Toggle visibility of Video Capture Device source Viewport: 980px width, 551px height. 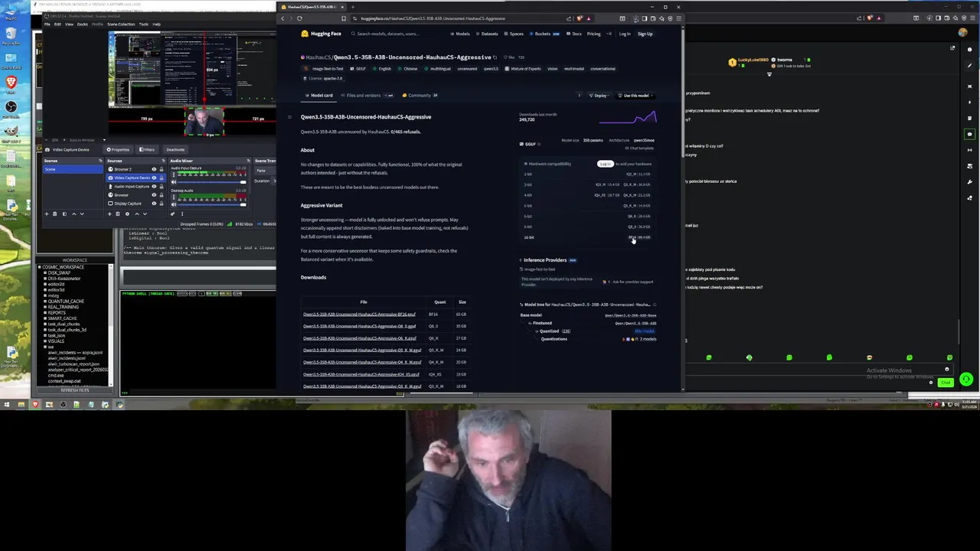tap(154, 178)
